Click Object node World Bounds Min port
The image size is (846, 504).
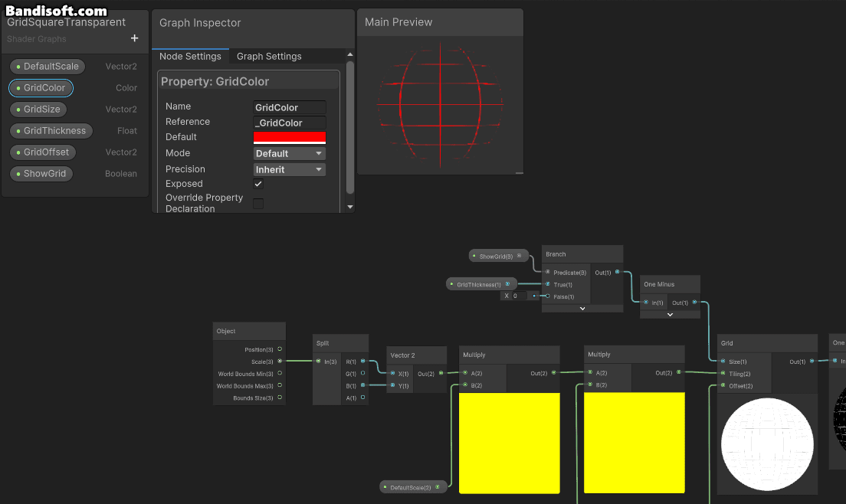[x=280, y=373]
